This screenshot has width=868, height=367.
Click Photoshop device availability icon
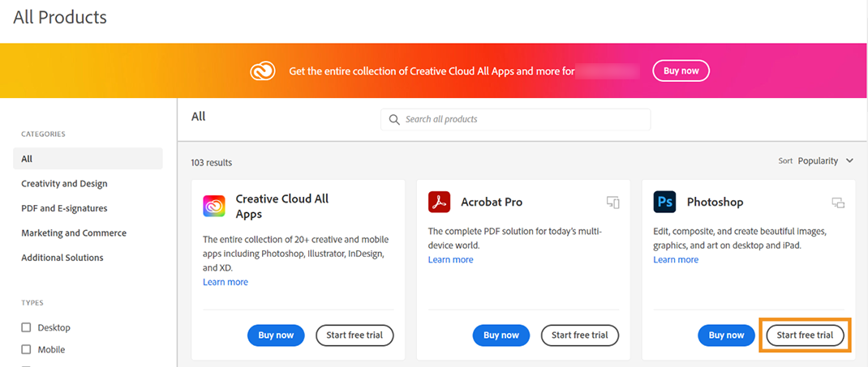(838, 202)
